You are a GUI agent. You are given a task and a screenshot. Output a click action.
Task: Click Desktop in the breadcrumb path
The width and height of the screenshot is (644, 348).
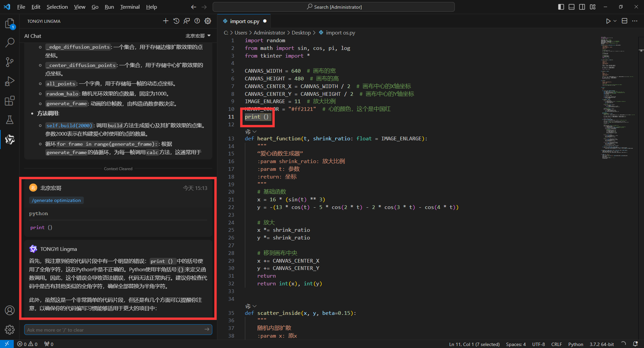point(301,32)
